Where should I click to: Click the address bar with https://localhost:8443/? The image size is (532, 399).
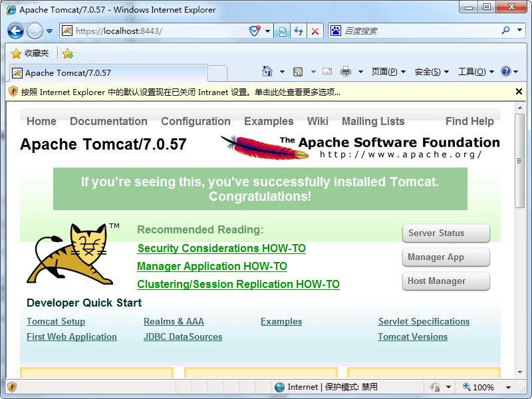[x=160, y=31]
